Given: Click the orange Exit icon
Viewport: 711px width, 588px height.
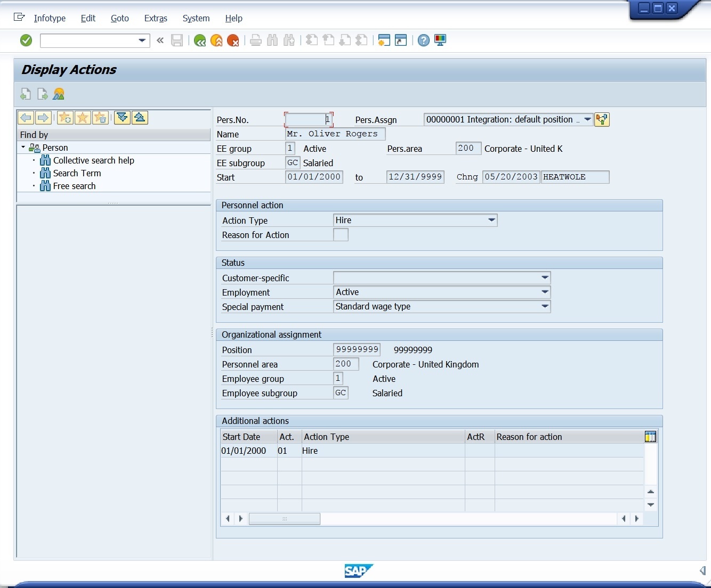Looking at the screenshot, I should [x=216, y=40].
